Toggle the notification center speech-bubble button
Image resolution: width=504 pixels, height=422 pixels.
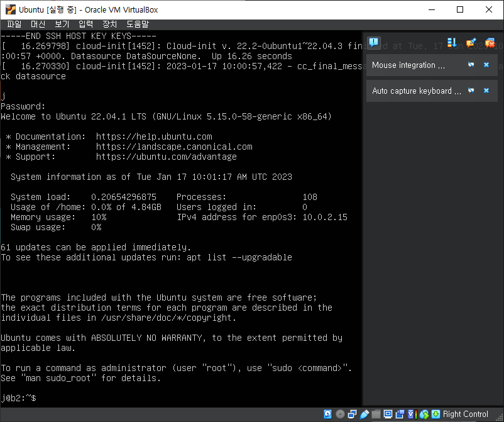click(x=374, y=43)
